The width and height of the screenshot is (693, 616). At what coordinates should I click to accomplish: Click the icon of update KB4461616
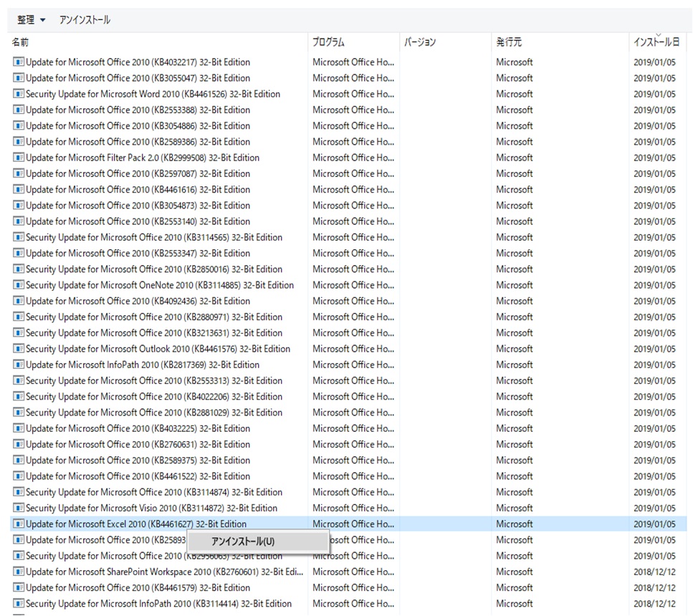click(x=19, y=189)
